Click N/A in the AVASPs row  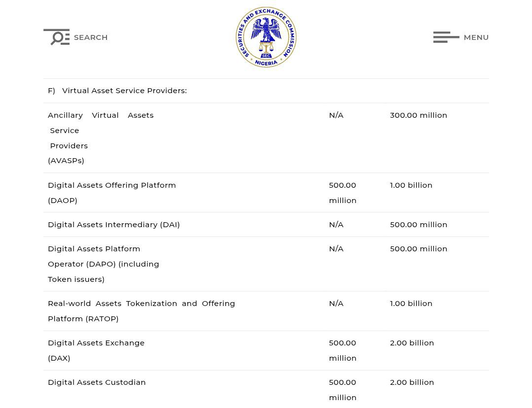click(336, 115)
